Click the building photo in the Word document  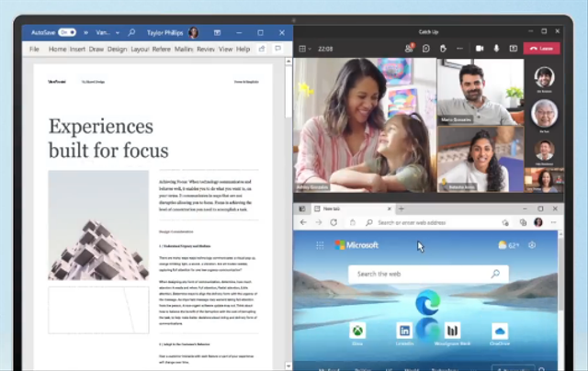coord(98,225)
